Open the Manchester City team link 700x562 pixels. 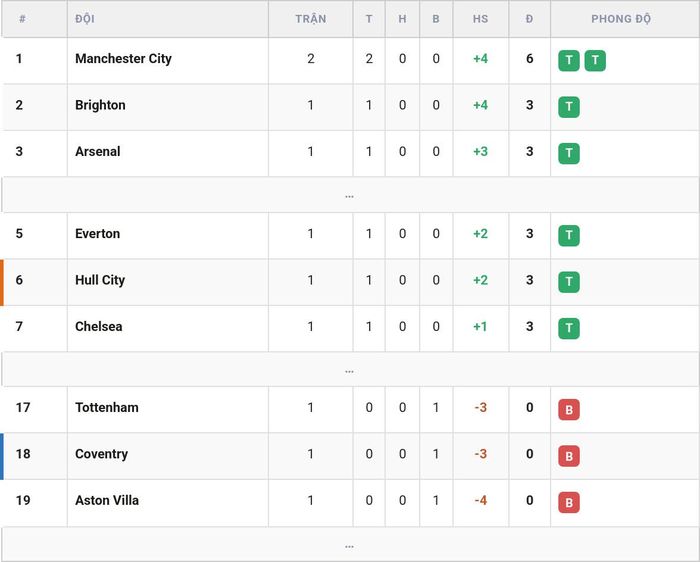click(x=123, y=58)
